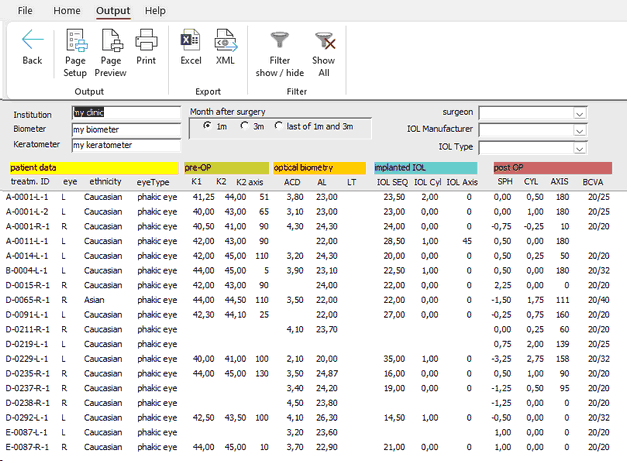Select the 3m radio button

pos(243,126)
